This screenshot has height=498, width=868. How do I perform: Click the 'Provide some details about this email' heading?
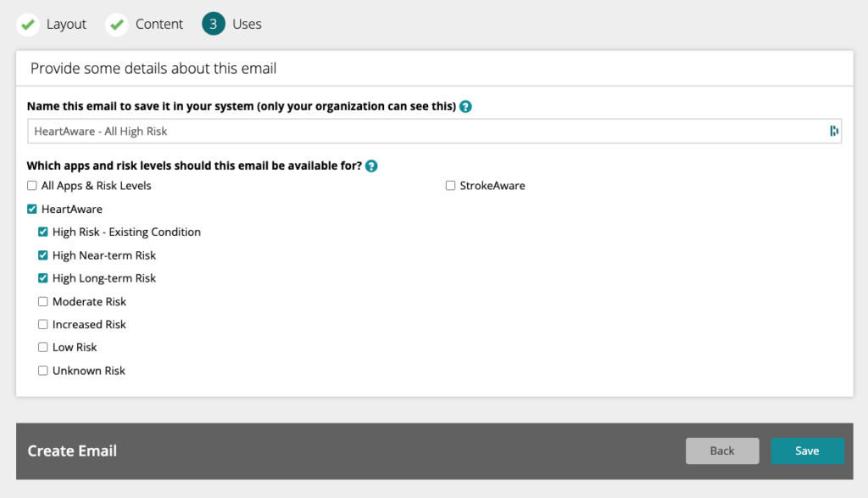tap(153, 68)
